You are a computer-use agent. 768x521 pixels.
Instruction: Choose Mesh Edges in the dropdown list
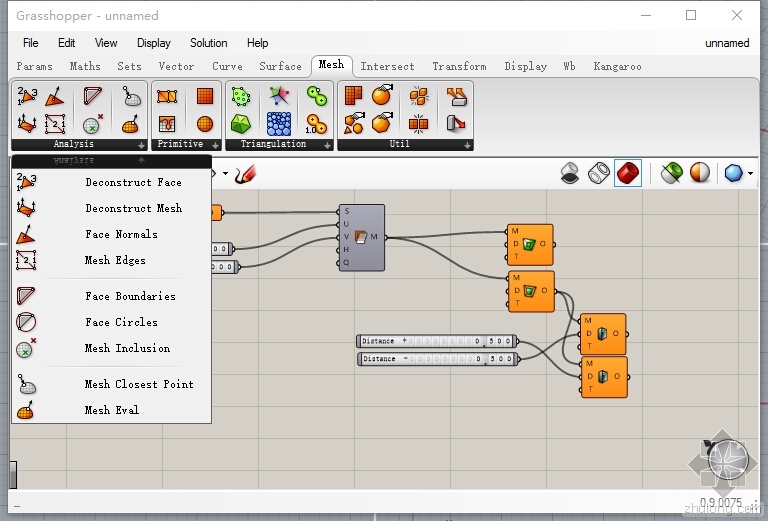click(x=115, y=260)
